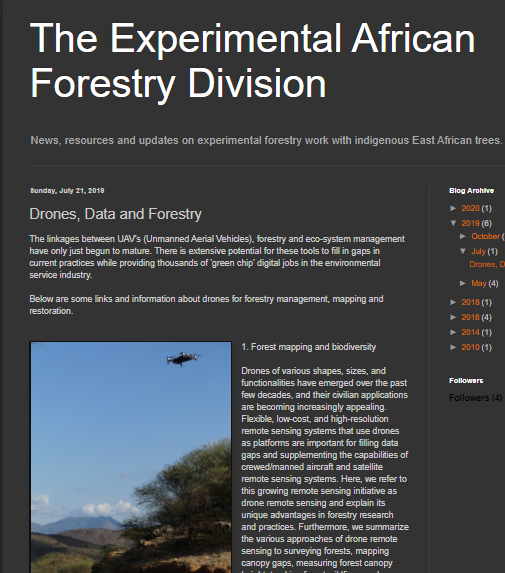Collapse the 2019 archive year arrow
The height and width of the screenshot is (573, 505).
453,223
